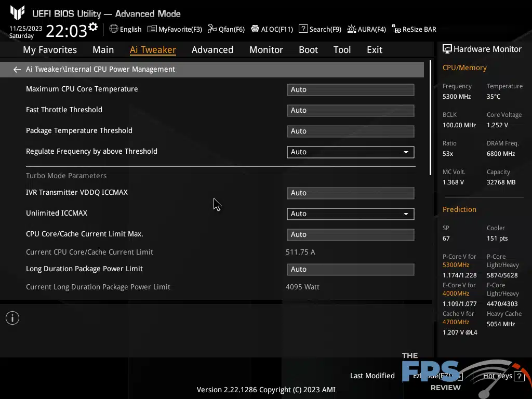Click the settings list vertical scrollbar
532x399 pixels.
pos(430,118)
